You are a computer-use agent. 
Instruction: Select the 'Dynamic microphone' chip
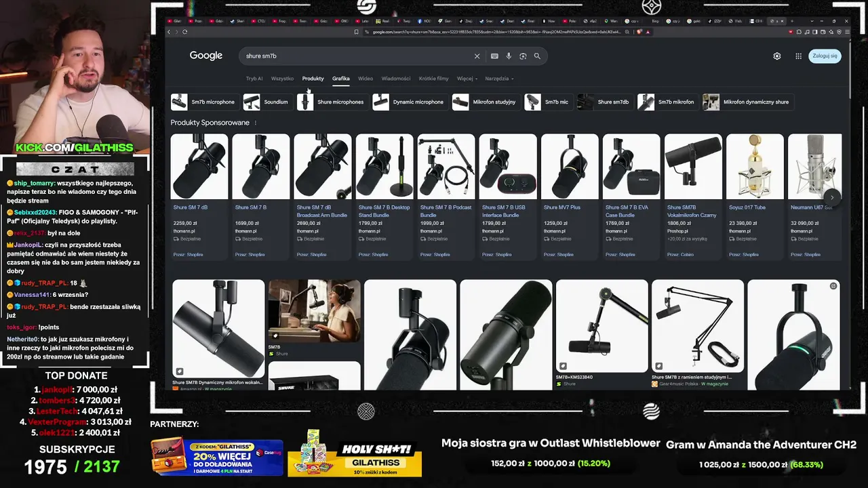coord(409,102)
